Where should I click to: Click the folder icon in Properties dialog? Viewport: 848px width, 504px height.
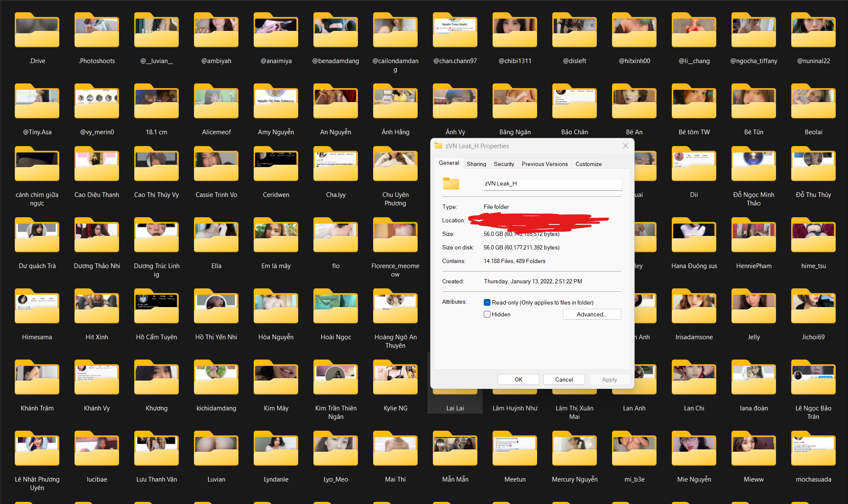point(451,184)
